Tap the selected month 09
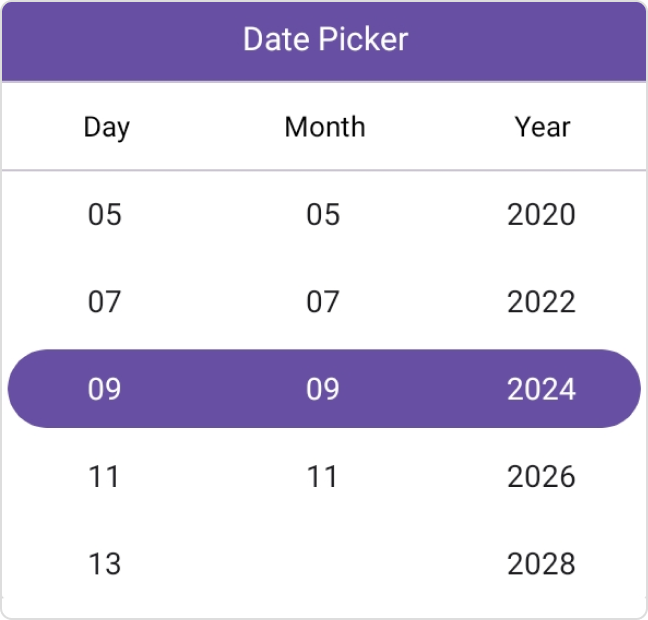This screenshot has width=648, height=620. coord(323,389)
